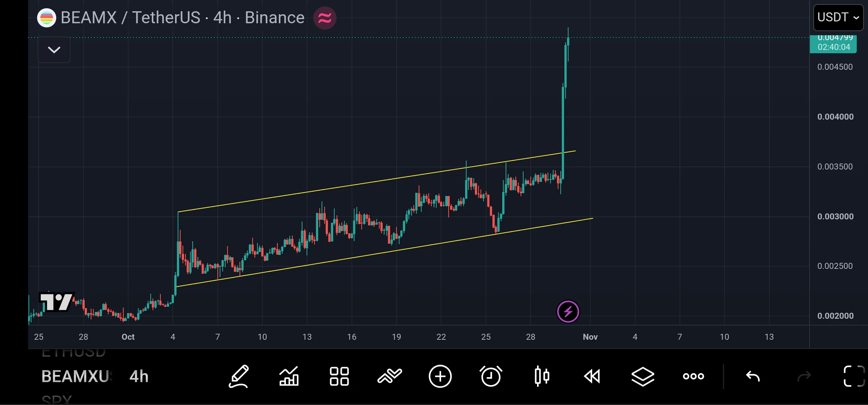Screen dimensions: 868x405
Task: Click the countdown timer 02:40:04
Action: pyautogui.click(x=834, y=47)
